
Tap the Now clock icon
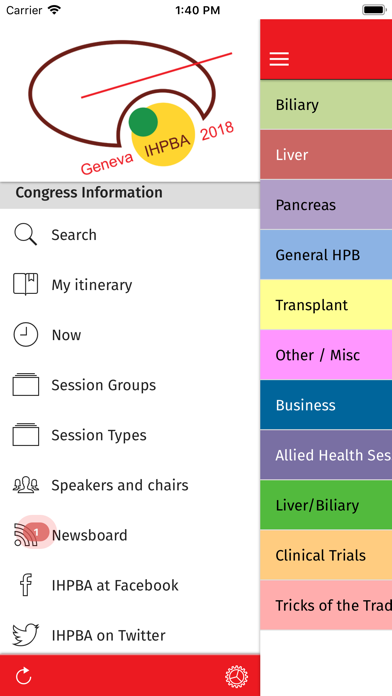click(x=25, y=335)
